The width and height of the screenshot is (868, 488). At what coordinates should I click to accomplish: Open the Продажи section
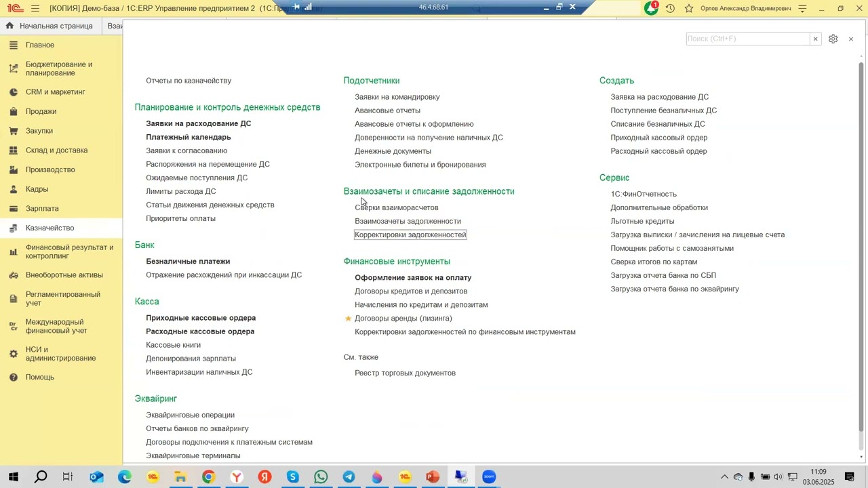coord(41,111)
